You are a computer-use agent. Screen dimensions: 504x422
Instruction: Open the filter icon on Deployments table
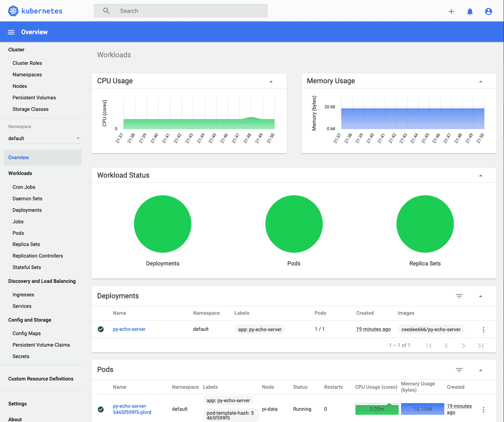(459, 296)
